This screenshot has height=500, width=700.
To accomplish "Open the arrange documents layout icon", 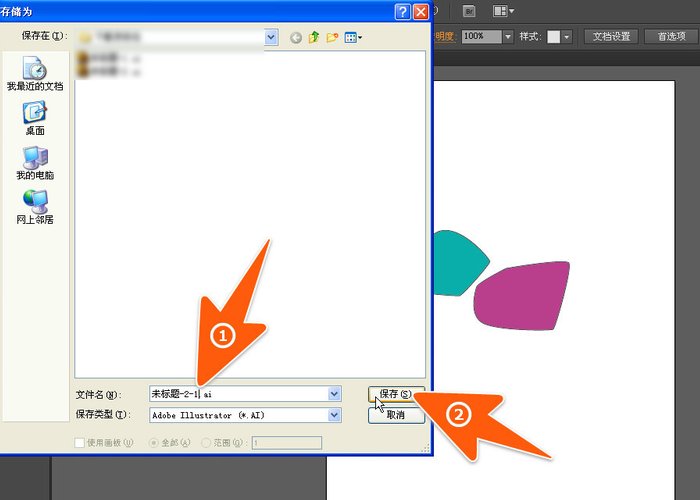I will pyautogui.click(x=504, y=11).
